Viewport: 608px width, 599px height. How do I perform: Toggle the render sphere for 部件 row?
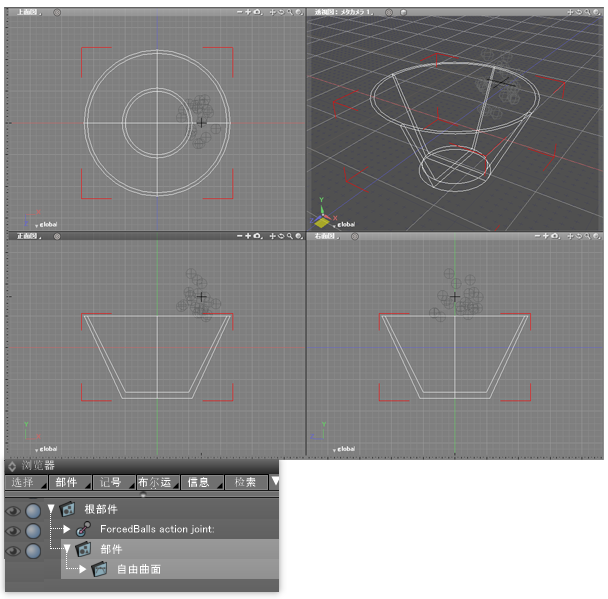point(33,551)
